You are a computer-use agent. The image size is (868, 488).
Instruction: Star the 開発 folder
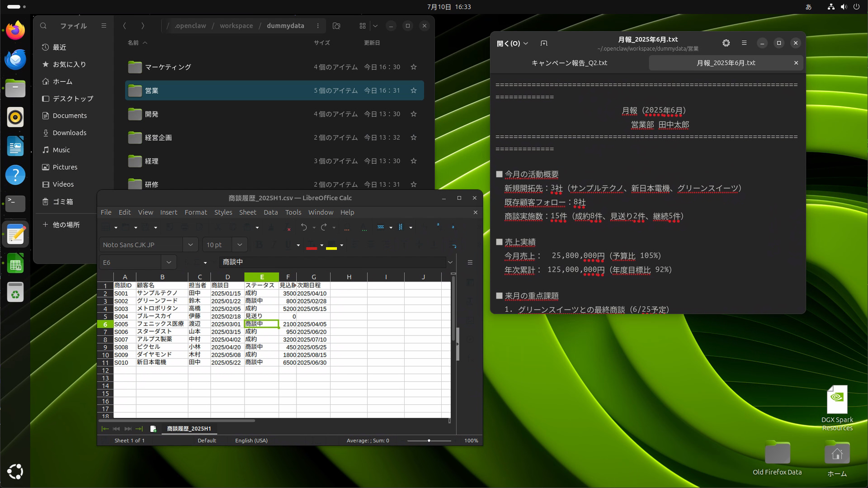tap(413, 114)
